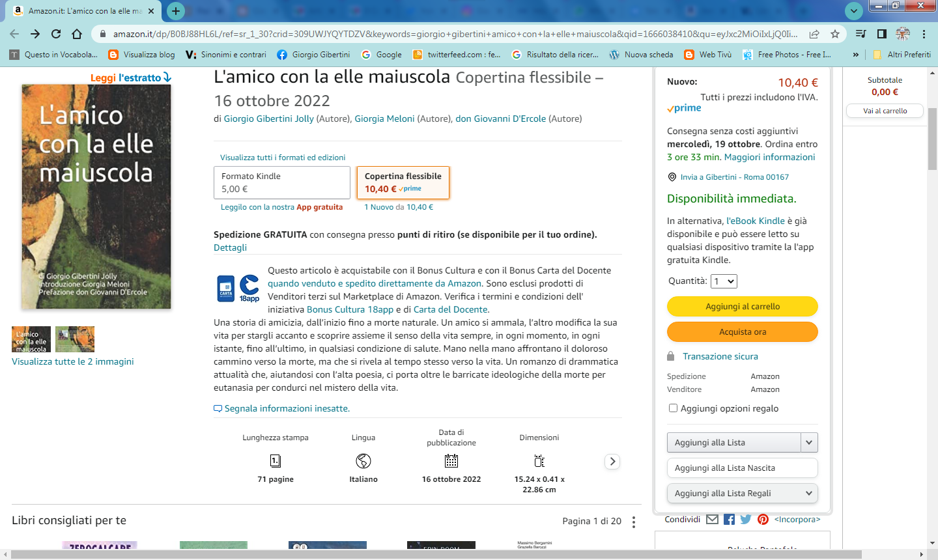Click Transazione sicura link

tap(720, 356)
